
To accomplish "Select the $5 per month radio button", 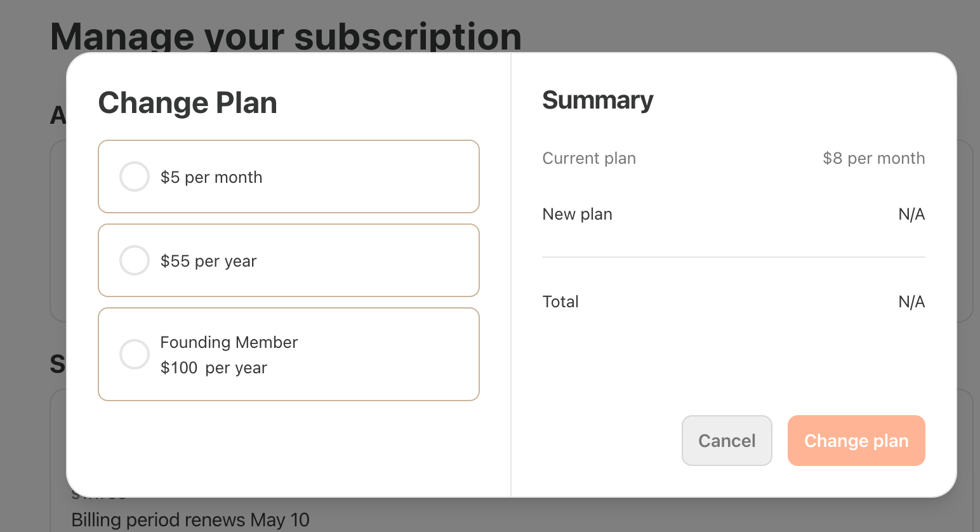I will [x=134, y=176].
